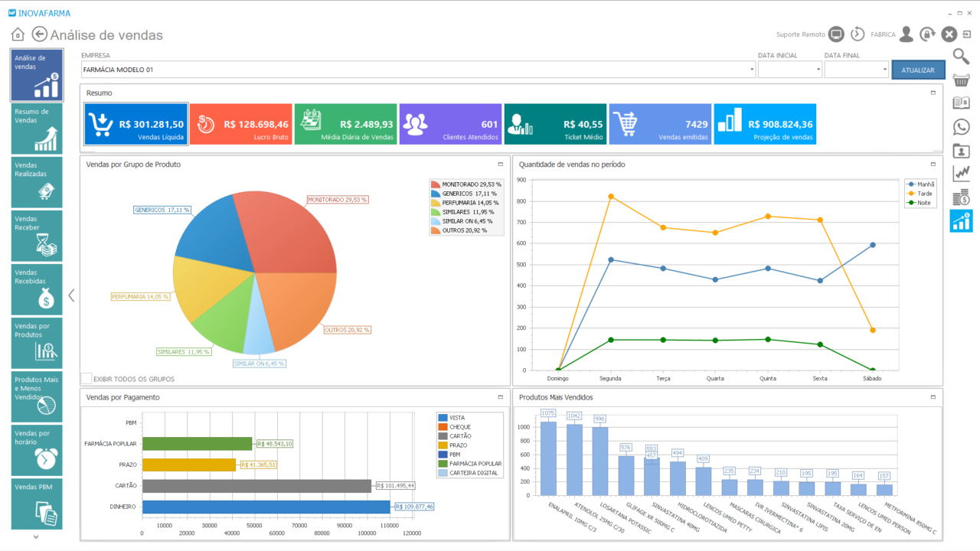Screen dimensions: 980x551
Task: Click the shopping basket icon
Action: coord(961,80)
